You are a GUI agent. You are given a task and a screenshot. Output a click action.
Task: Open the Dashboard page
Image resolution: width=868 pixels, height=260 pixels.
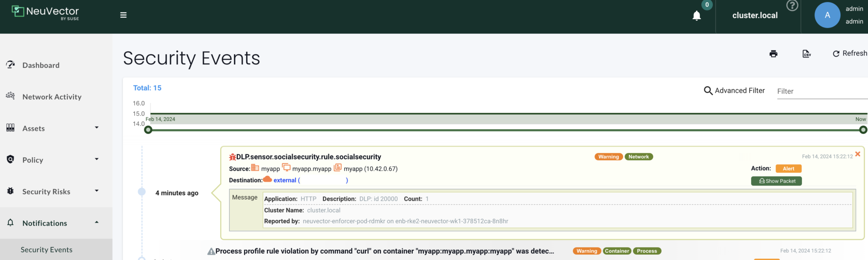(x=41, y=65)
